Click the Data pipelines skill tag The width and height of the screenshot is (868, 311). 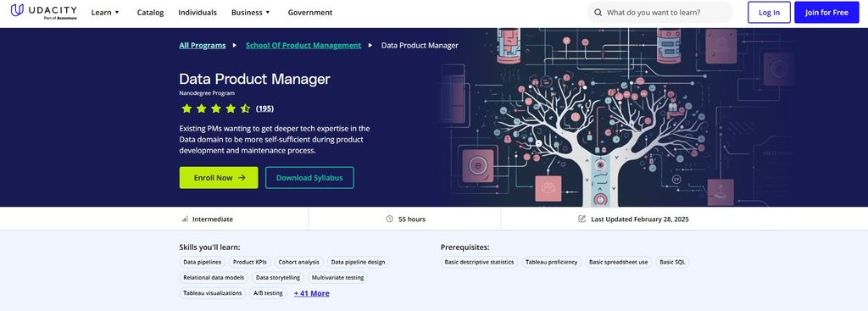(202, 263)
